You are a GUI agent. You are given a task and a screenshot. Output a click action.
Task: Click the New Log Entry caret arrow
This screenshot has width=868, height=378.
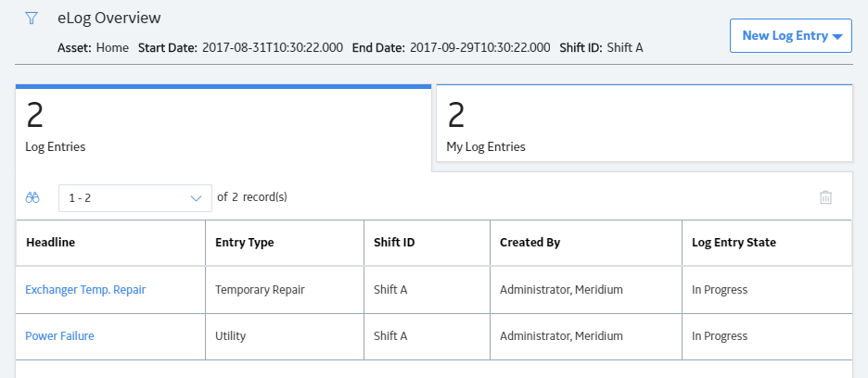(837, 36)
